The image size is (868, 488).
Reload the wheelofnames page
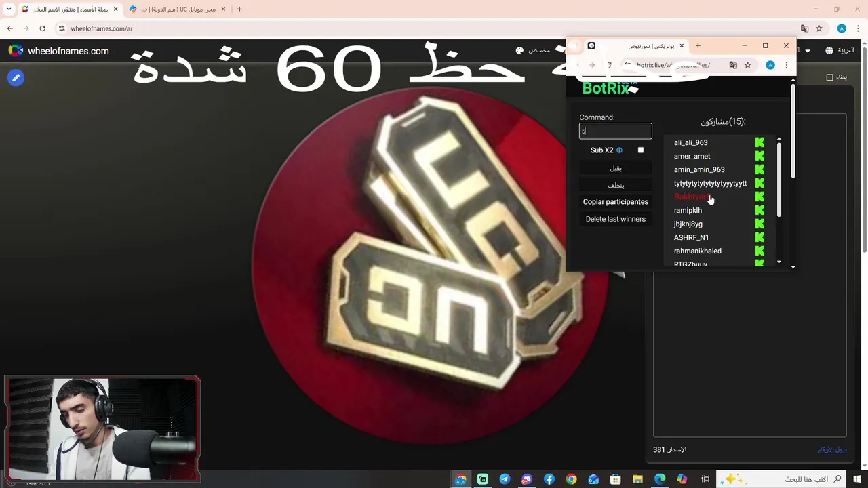pos(42,28)
